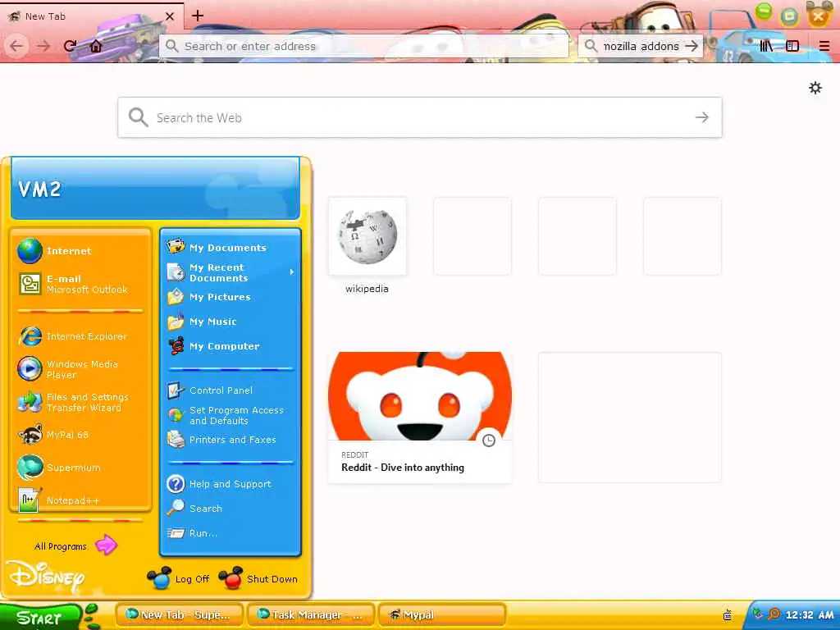Open Notepad++ from Start menu
Screen dimensions: 840x630
click(x=80, y=500)
